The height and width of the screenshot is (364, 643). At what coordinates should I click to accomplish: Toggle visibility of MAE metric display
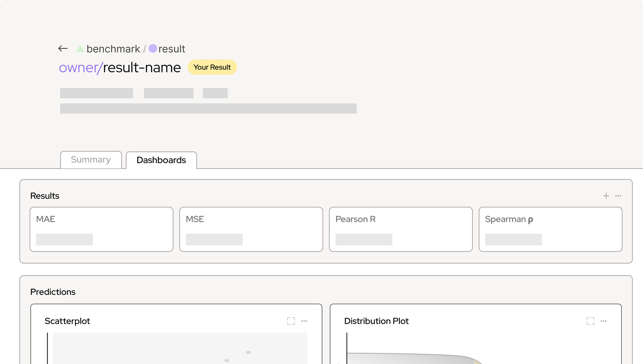click(x=46, y=219)
